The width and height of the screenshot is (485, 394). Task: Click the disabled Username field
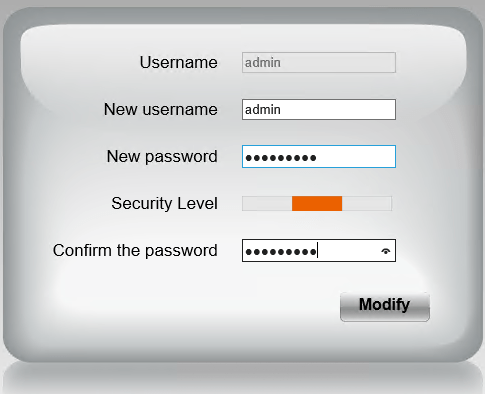coord(319,62)
